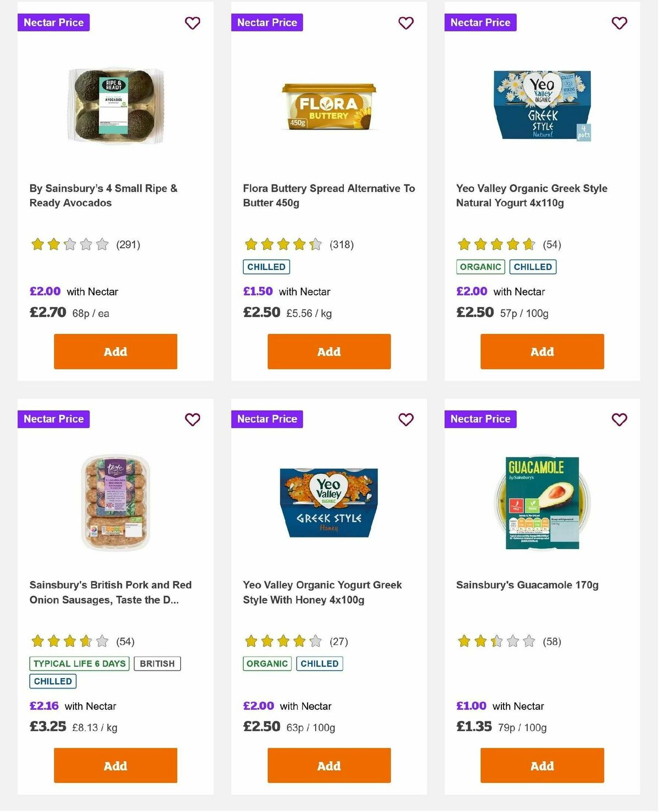Click the ORGANIC tag on Honey yogurt
The width and height of the screenshot is (659, 812).
tap(267, 663)
